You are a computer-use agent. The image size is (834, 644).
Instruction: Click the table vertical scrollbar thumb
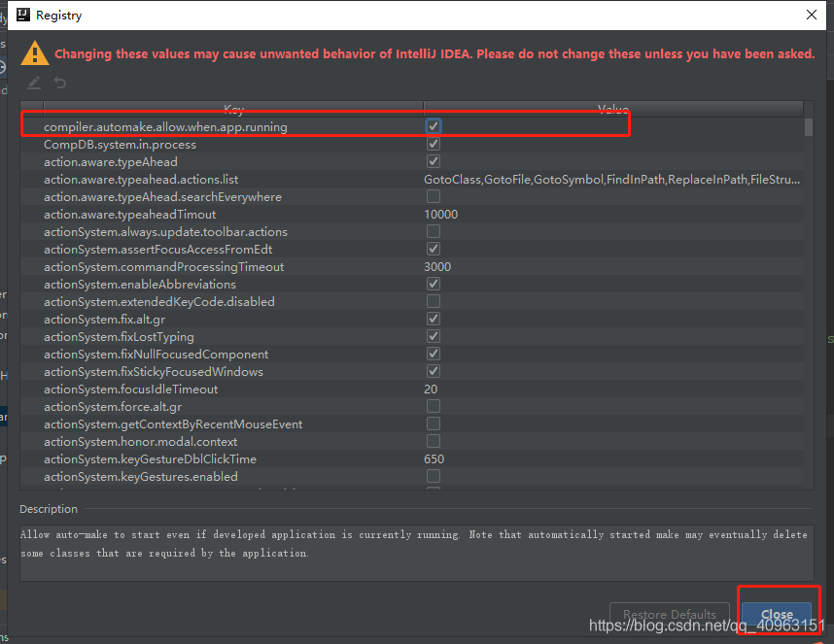[809, 127]
